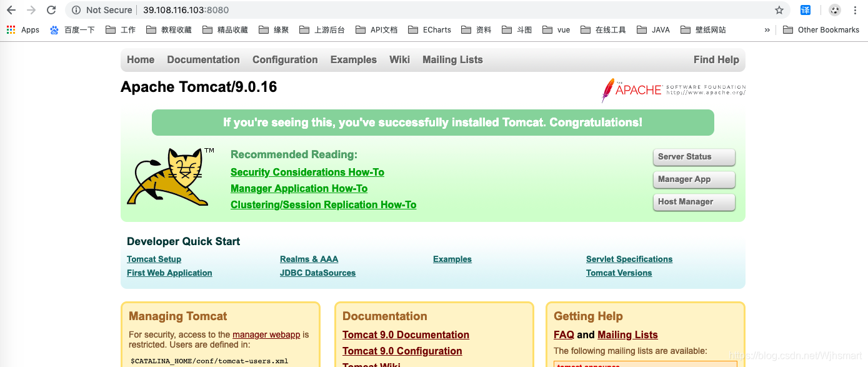
Task: Expand the Other Bookmarks folder
Action: point(821,29)
